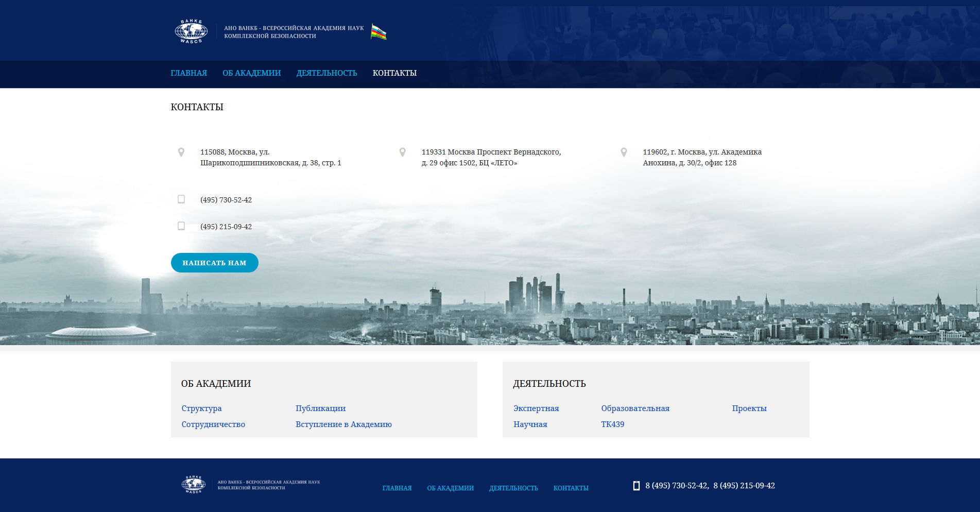Click map pin icon for Академика Анохина address
Screen dimensions: 980x512
pyautogui.click(x=624, y=152)
